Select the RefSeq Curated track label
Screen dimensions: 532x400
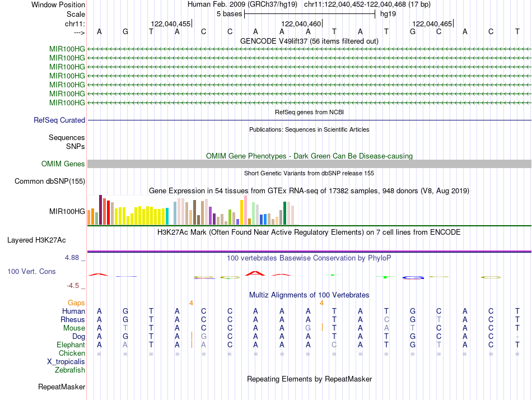[59, 120]
